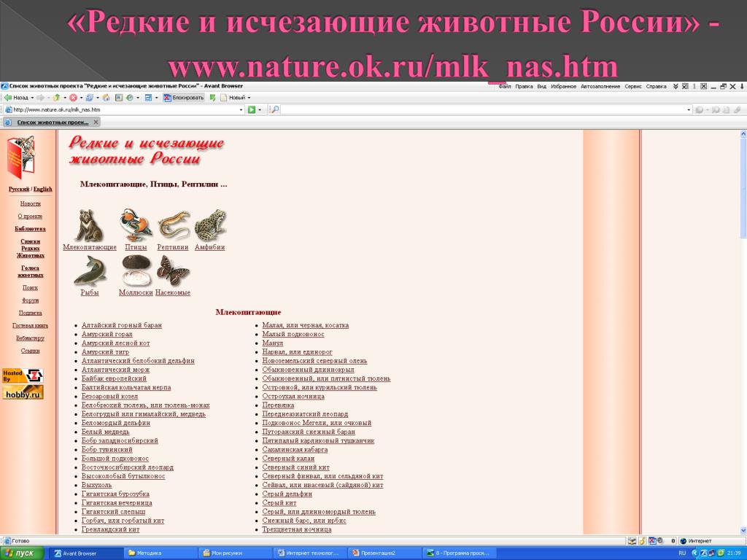Open the Млекопитающие bear image

(89, 226)
